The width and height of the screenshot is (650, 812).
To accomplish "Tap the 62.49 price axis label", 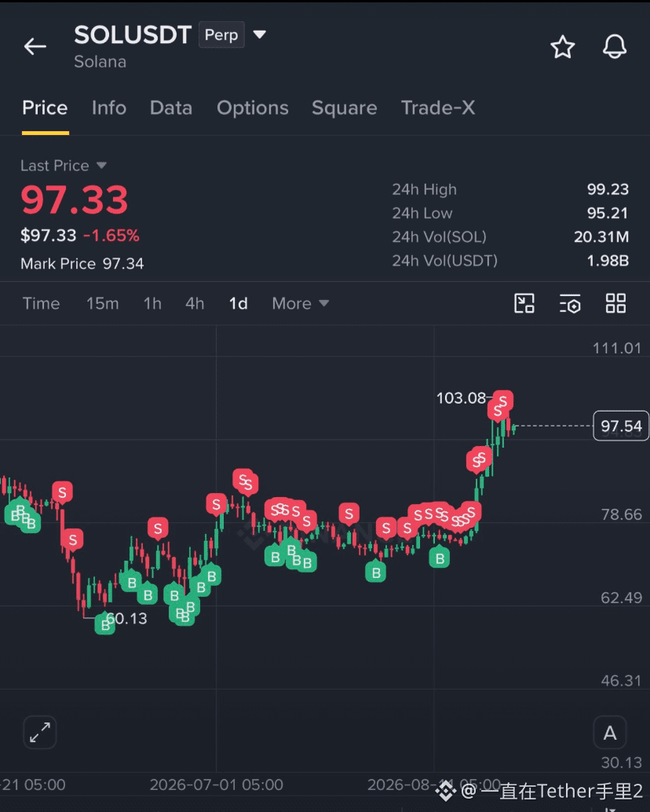I will (621, 598).
